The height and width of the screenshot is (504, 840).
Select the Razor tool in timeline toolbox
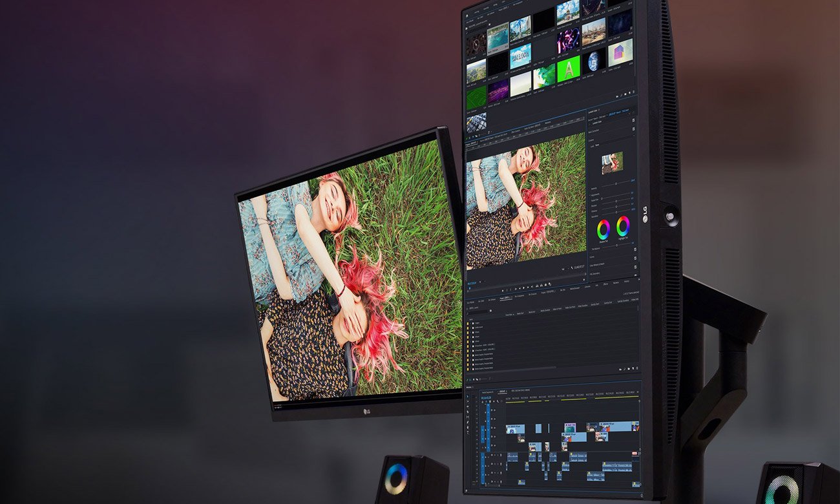click(468, 412)
